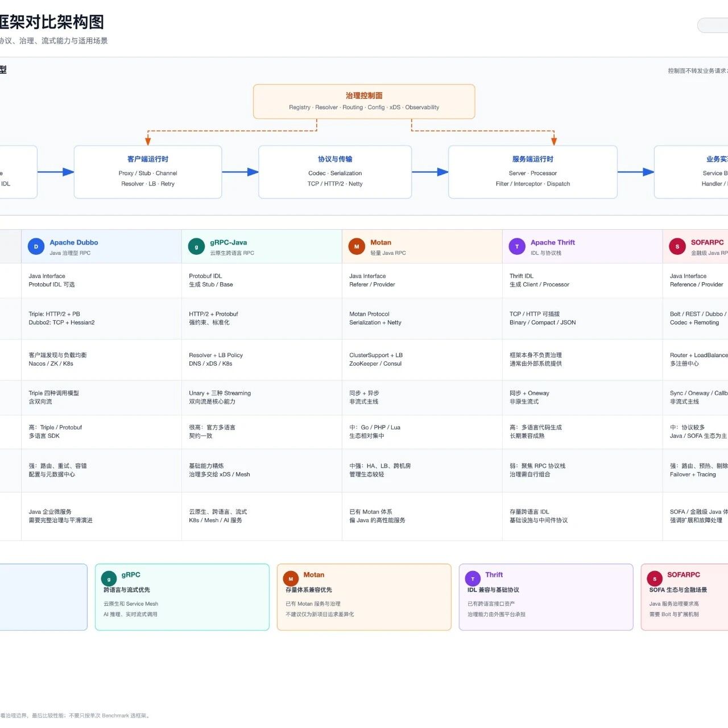Click the "同步 + 异步" cell text
The image size is (728, 728).
pyautogui.click(x=364, y=394)
